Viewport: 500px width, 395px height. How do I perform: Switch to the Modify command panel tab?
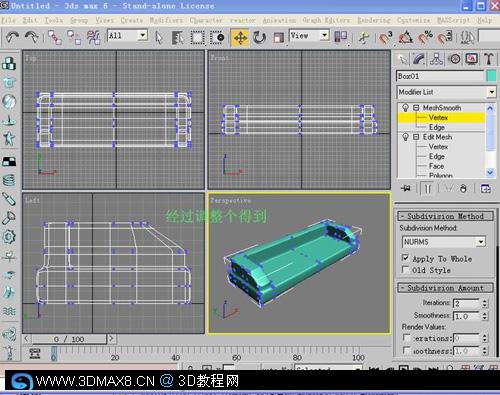pos(419,59)
